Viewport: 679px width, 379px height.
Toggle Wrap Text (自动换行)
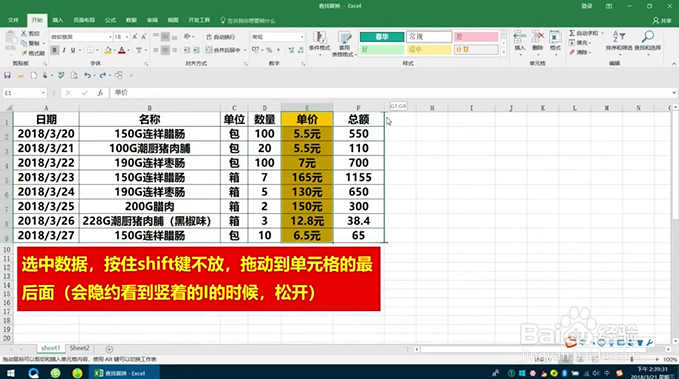(x=221, y=37)
